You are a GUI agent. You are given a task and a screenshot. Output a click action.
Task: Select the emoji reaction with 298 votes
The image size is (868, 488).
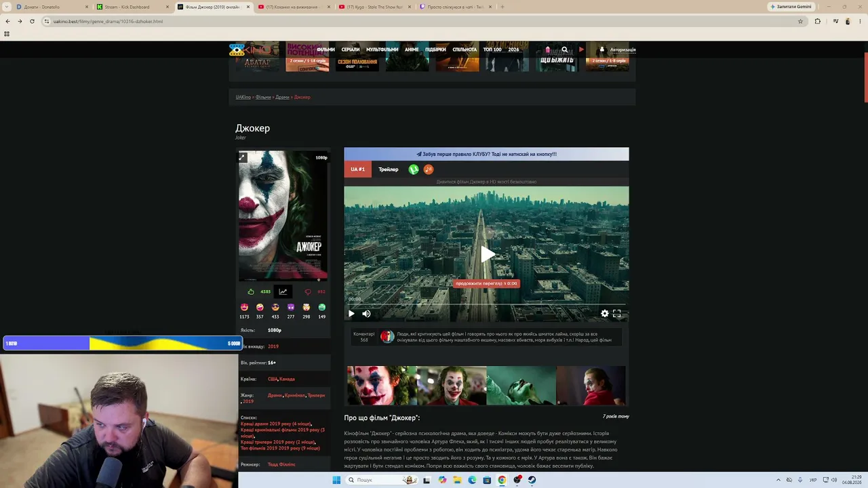coord(307,308)
